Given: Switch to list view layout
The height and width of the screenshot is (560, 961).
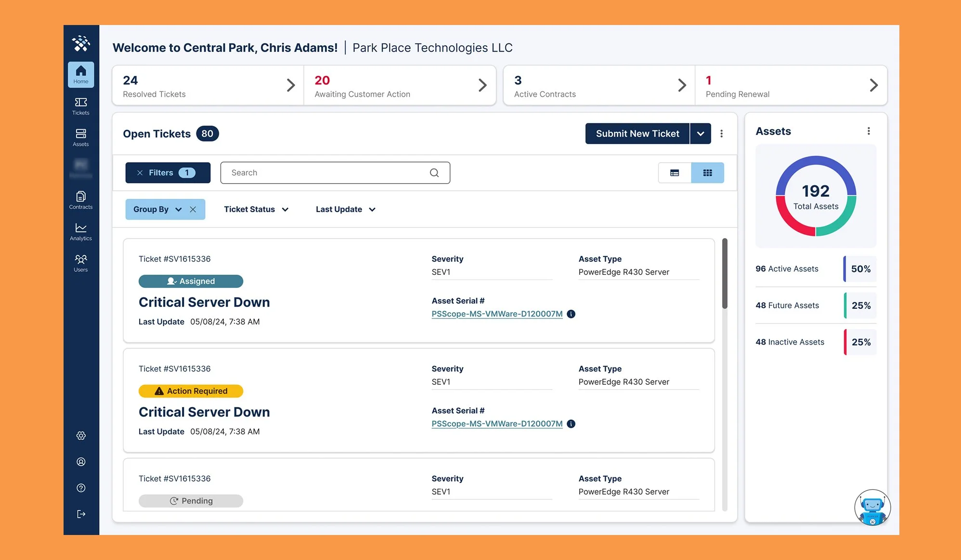Looking at the screenshot, I should [675, 173].
